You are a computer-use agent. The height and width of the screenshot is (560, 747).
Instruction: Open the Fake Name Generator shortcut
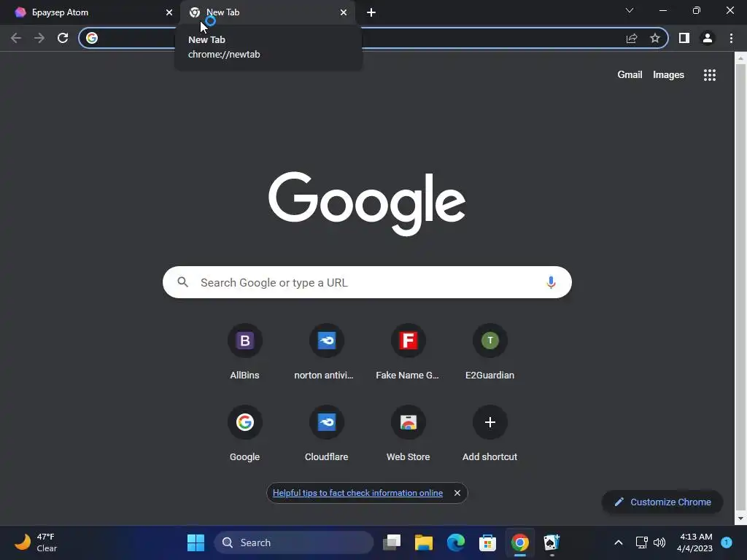click(x=408, y=352)
